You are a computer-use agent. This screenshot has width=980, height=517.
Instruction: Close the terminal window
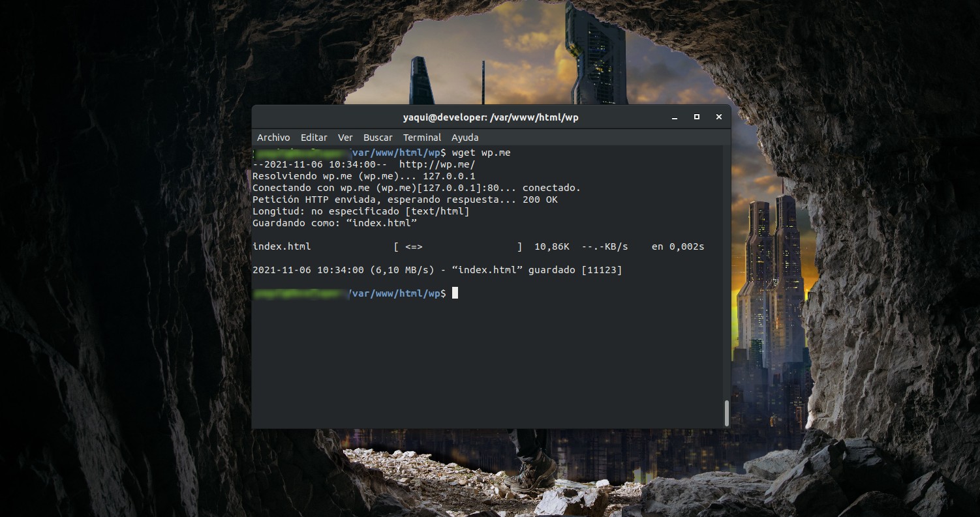pyautogui.click(x=718, y=117)
